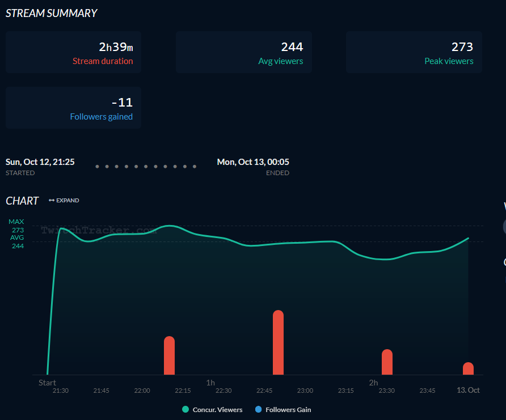The height and width of the screenshot is (420, 506).
Task: Click the 'Sun, Oct 12, 21:25' start time
Action: point(40,162)
